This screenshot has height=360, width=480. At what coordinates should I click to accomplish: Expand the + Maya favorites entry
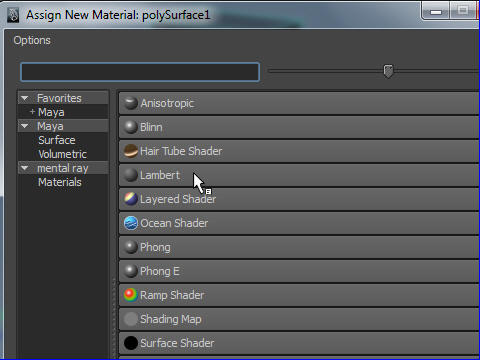(32, 112)
